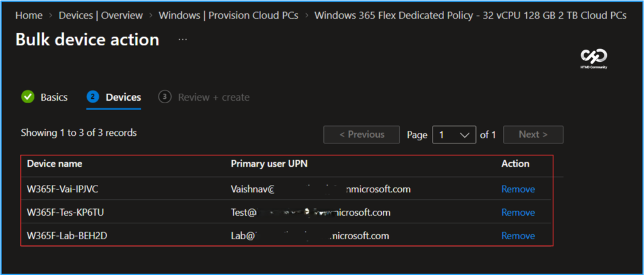Remove device W365F-Vai-IPJVC

[x=518, y=189]
